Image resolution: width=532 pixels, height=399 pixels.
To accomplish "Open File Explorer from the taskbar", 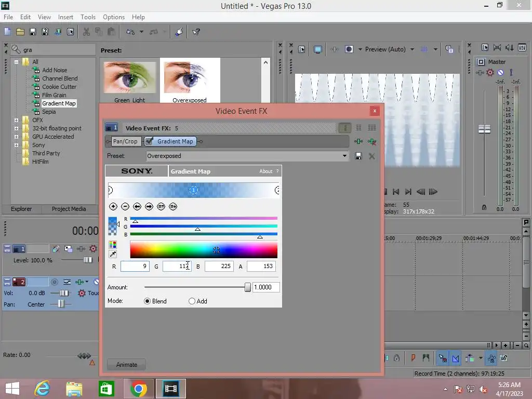I will pyautogui.click(x=74, y=389).
